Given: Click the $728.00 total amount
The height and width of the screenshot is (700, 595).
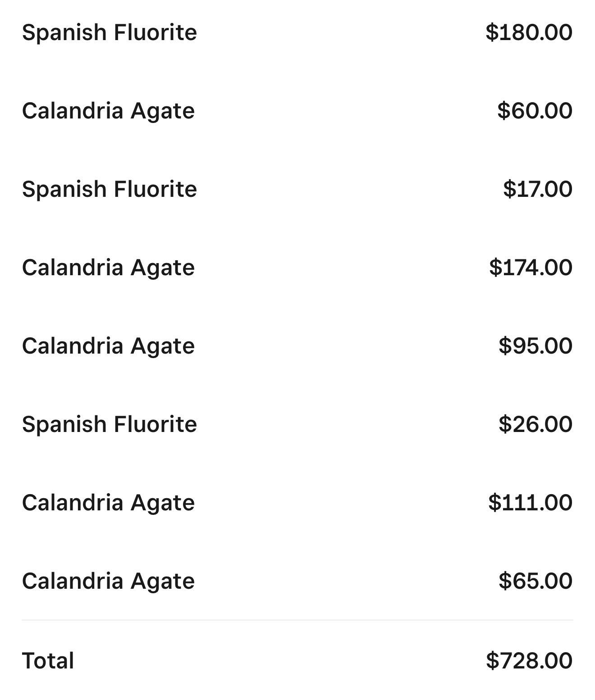Looking at the screenshot, I should click(x=529, y=661).
